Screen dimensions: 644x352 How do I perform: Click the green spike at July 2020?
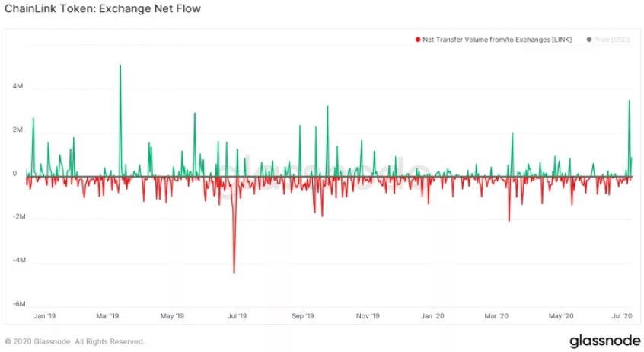click(630, 138)
